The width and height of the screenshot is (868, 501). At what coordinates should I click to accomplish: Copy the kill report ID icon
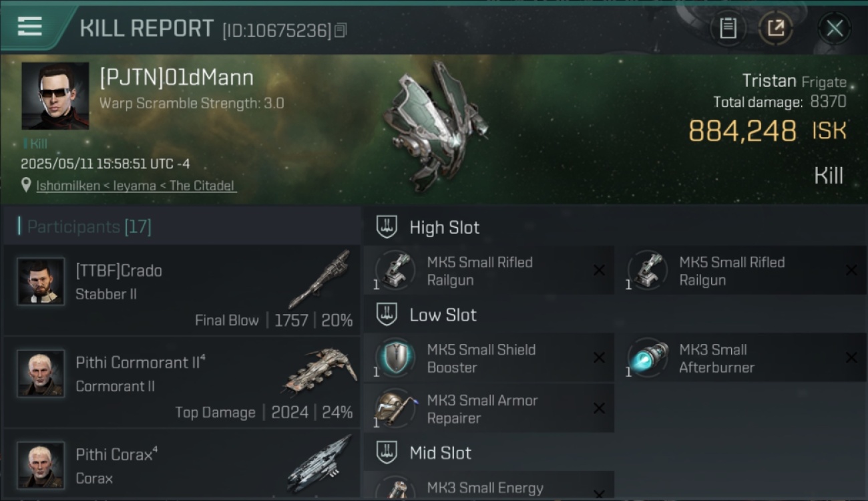click(341, 31)
